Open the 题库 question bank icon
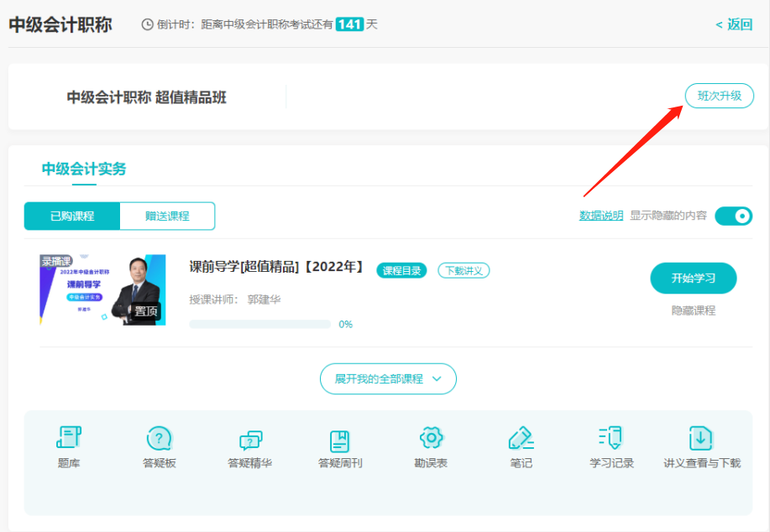The height and width of the screenshot is (532, 770). tap(68, 446)
